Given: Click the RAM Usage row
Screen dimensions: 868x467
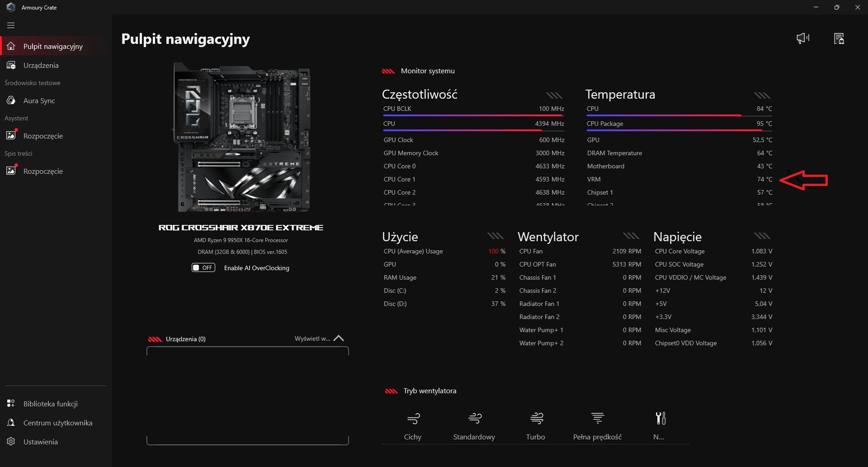Looking at the screenshot, I should (444, 277).
